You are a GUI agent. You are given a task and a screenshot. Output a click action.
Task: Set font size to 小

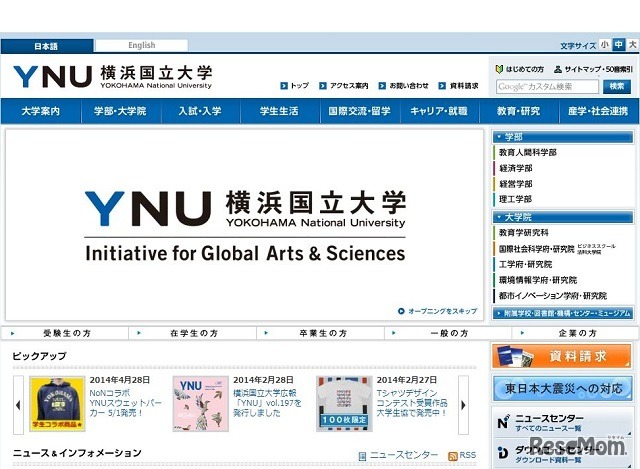[604, 44]
